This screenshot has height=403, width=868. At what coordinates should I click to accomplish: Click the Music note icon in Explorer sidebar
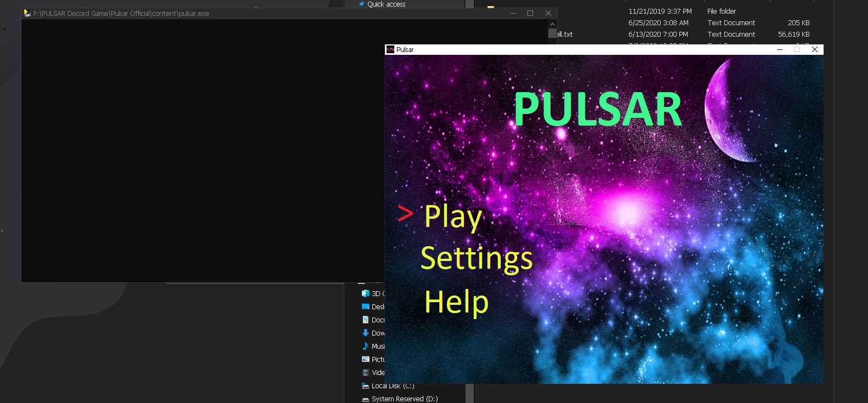click(x=365, y=346)
